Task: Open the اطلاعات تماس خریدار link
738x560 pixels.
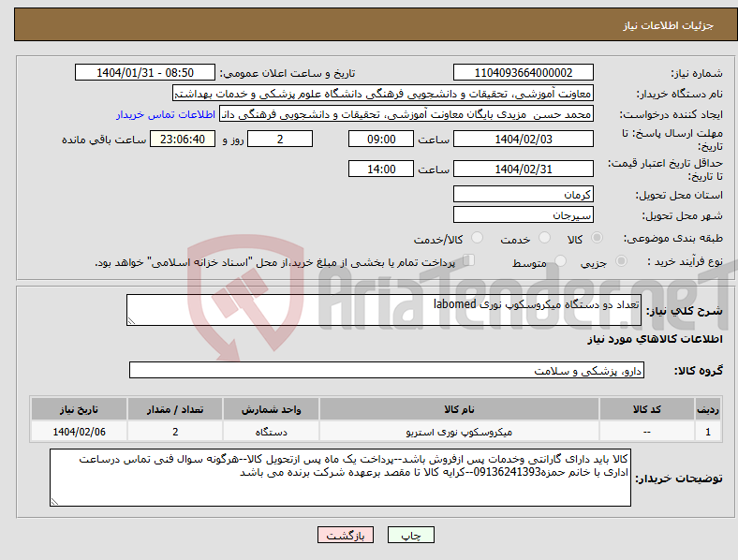Action: pos(166,114)
